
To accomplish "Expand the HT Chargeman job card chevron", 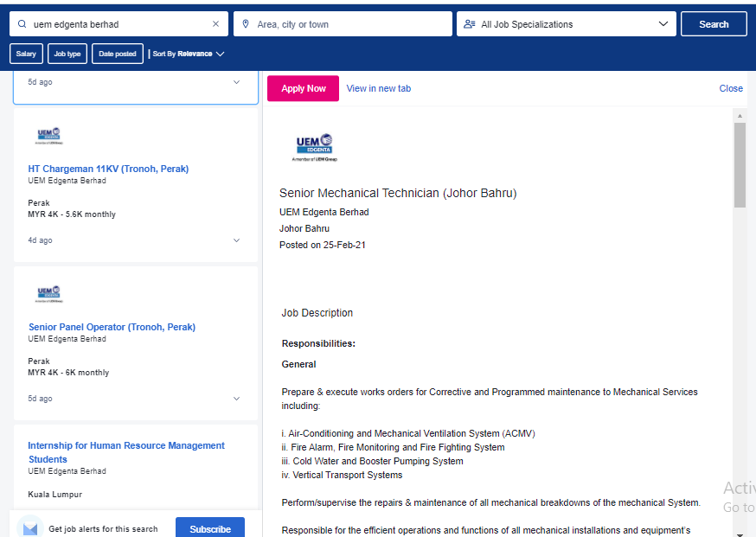I will 236,240.
